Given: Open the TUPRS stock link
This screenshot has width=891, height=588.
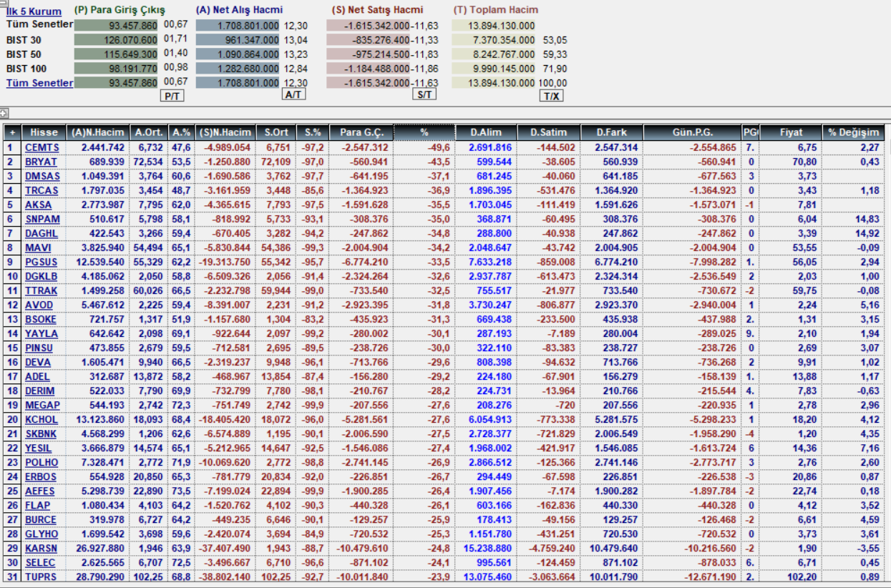Looking at the screenshot, I should coord(42,577).
